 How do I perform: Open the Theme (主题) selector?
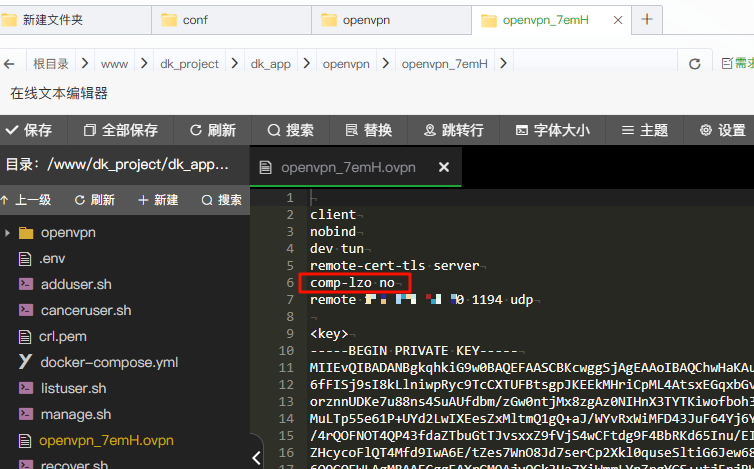(644, 130)
